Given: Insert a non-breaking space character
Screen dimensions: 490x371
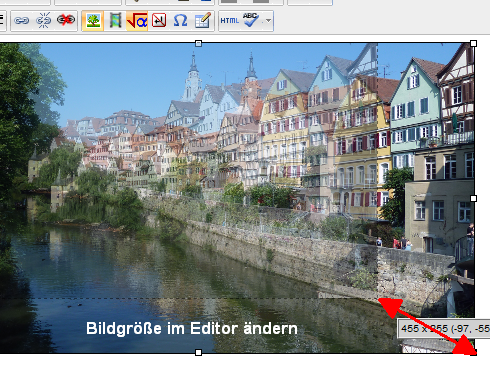Looking at the screenshot, I should click(x=159, y=21).
